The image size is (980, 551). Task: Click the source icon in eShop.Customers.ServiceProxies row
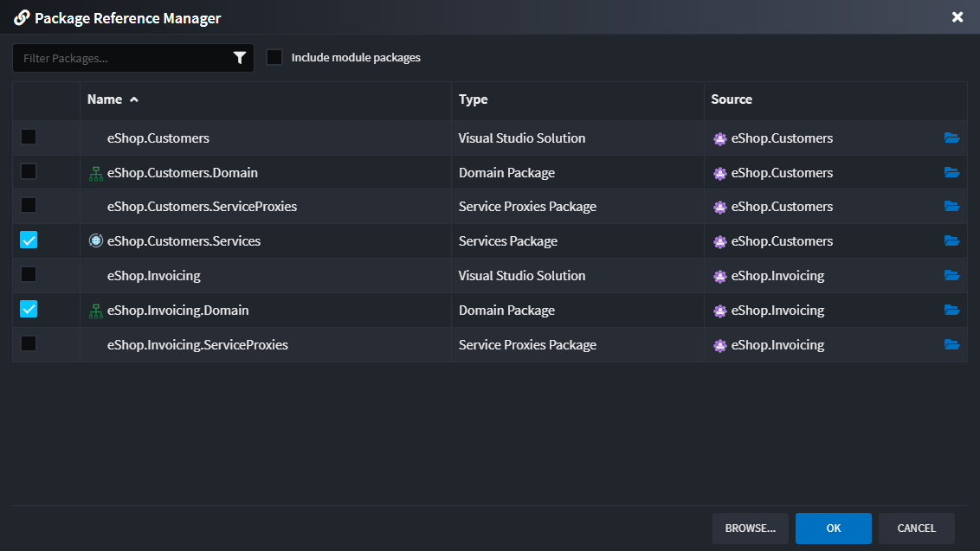720,208
